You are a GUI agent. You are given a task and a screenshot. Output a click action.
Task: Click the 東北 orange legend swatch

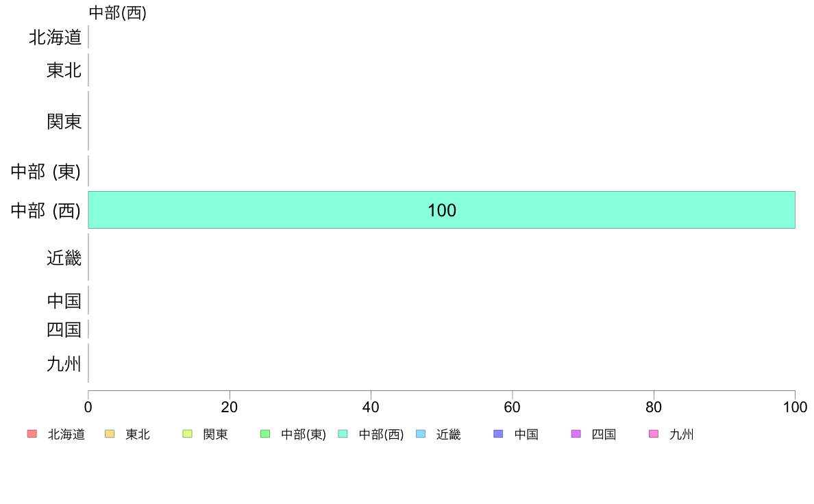(x=110, y=434)
